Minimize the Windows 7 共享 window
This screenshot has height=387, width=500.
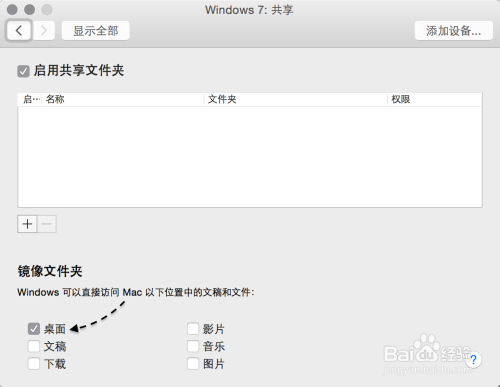(x=29, y=10)
